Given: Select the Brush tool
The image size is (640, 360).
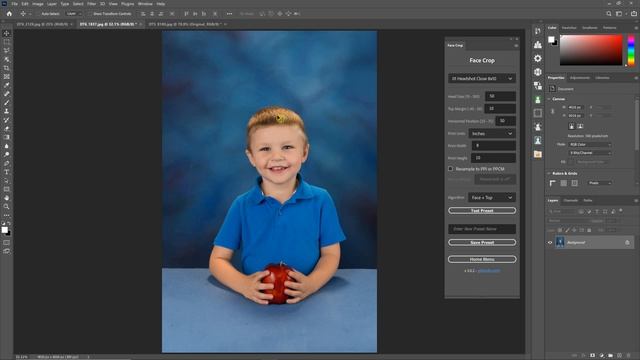Looking at the screenshot, I should [7, 102].
